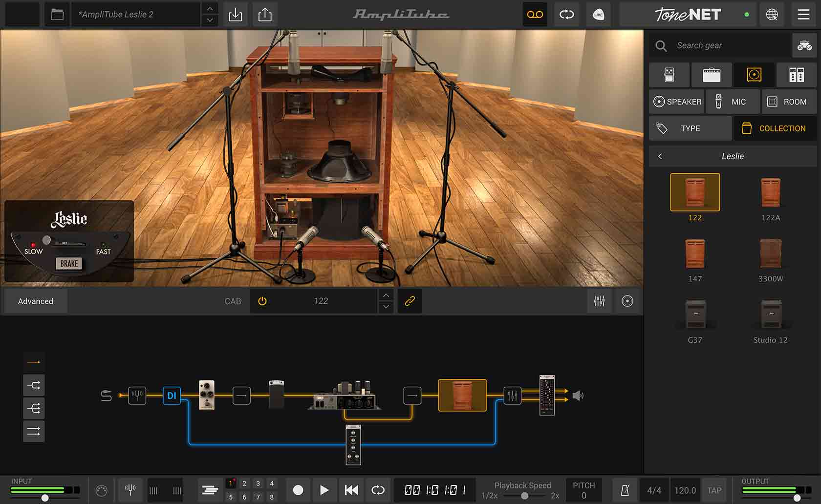
Task: Open the cab mixer sliders icon
Action: 599,301
